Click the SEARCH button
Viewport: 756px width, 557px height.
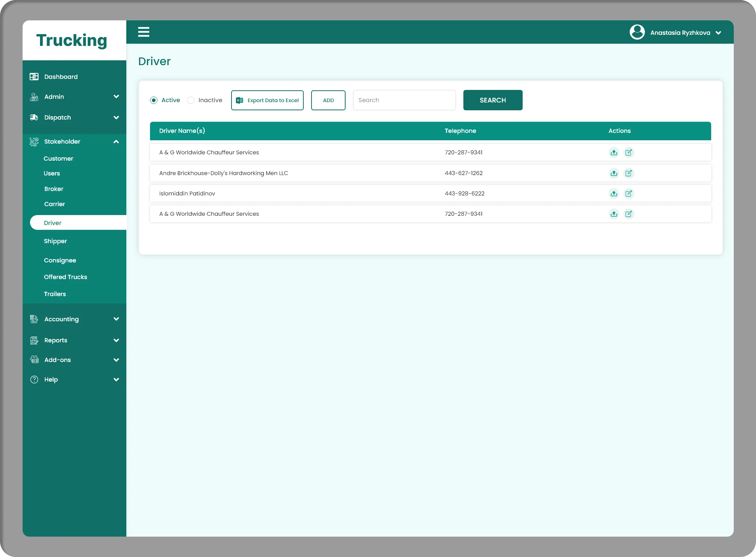(493, 100)
